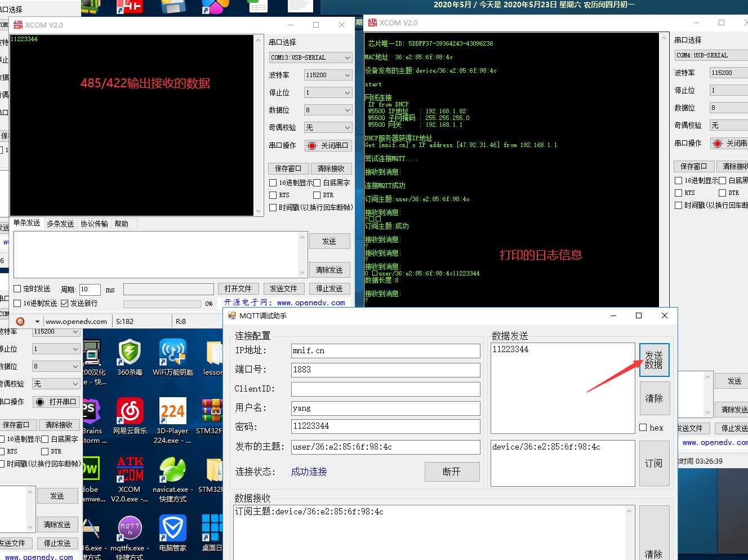Open the 停止位 dropdown in COM13 window
Screen dimensions: 748x560
328,92
